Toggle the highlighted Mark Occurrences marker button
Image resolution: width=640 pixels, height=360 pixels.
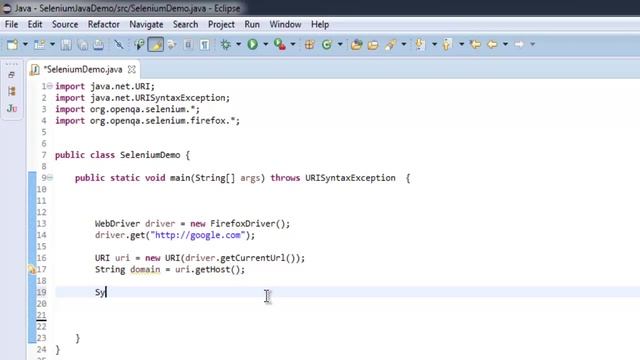coord(156,44)
